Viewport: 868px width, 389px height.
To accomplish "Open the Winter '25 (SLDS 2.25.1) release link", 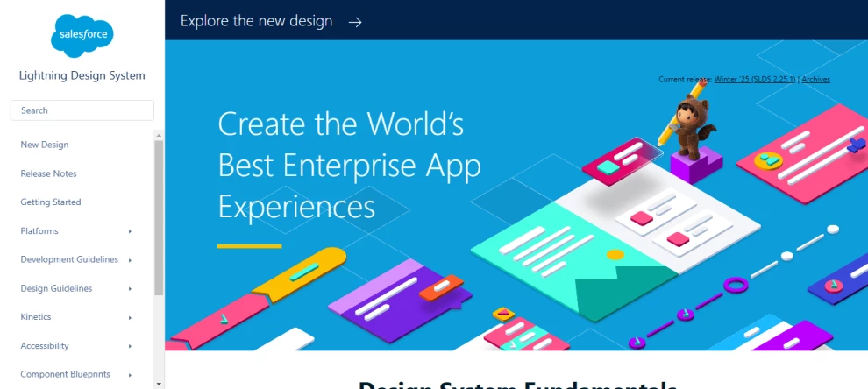I will point(755,79).
